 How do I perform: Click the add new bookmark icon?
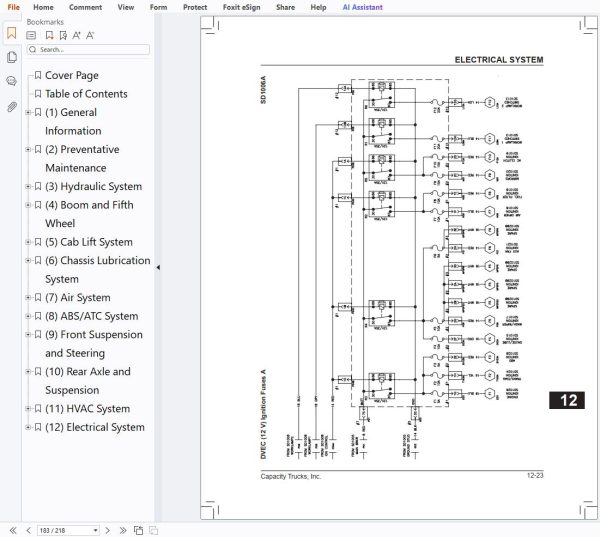point(49,35)
